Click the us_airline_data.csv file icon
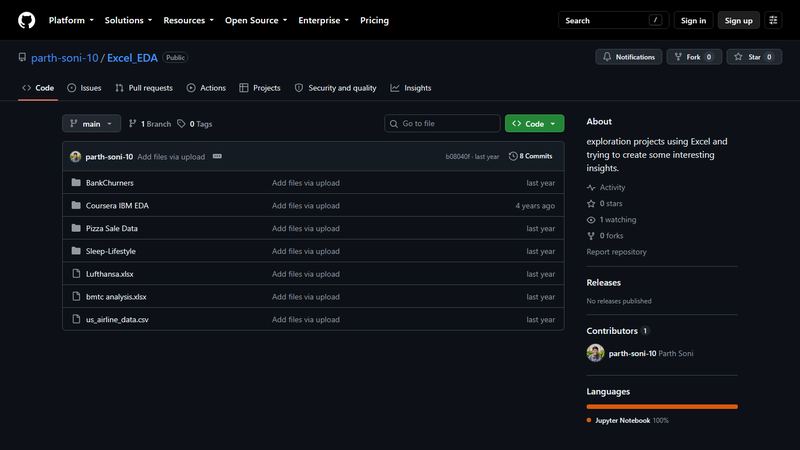 [x=76, y=319]
